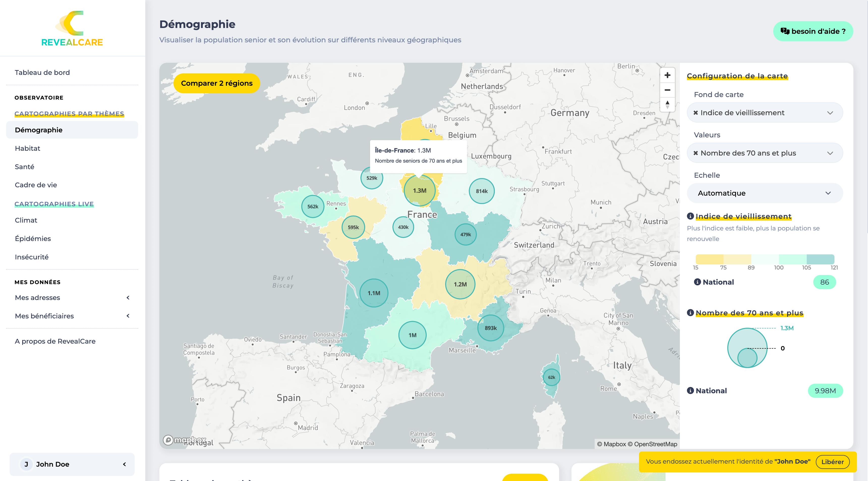Open the OpenStreetMap attribution link
868x481 pixels.
652,444
